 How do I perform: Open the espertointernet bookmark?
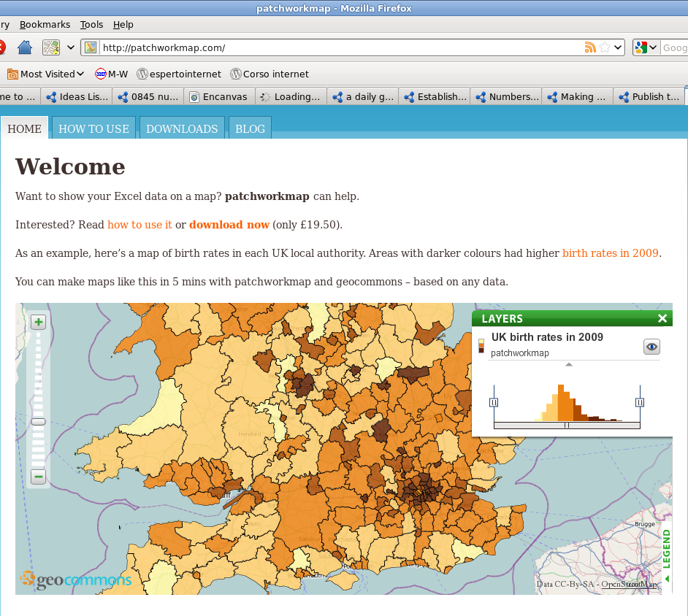coord(179,74)
